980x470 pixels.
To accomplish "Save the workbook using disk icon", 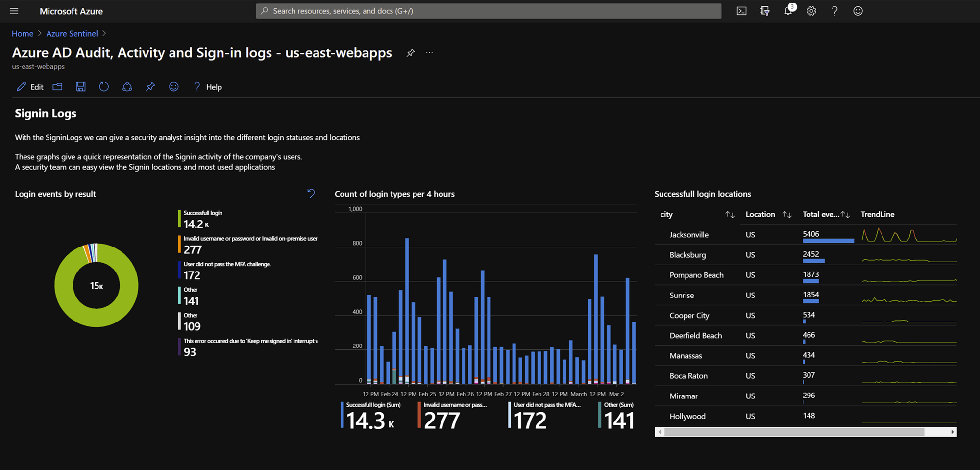I will point(81,87).
